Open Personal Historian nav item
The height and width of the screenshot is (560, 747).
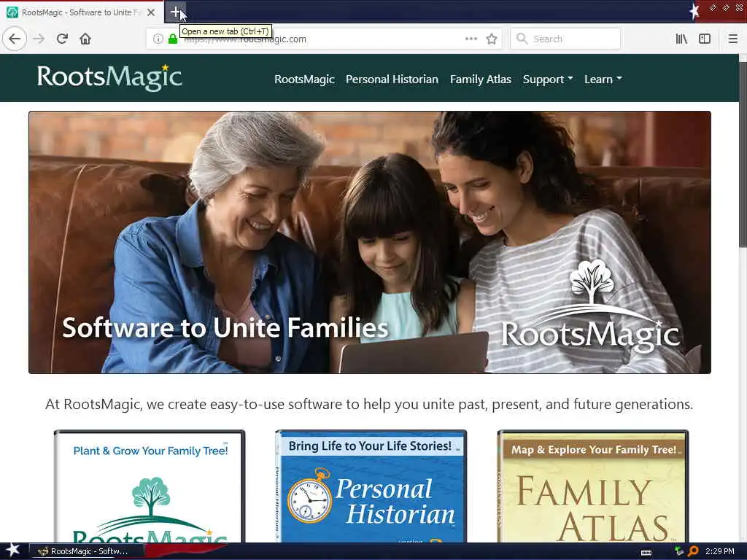[x=392, y=79]
